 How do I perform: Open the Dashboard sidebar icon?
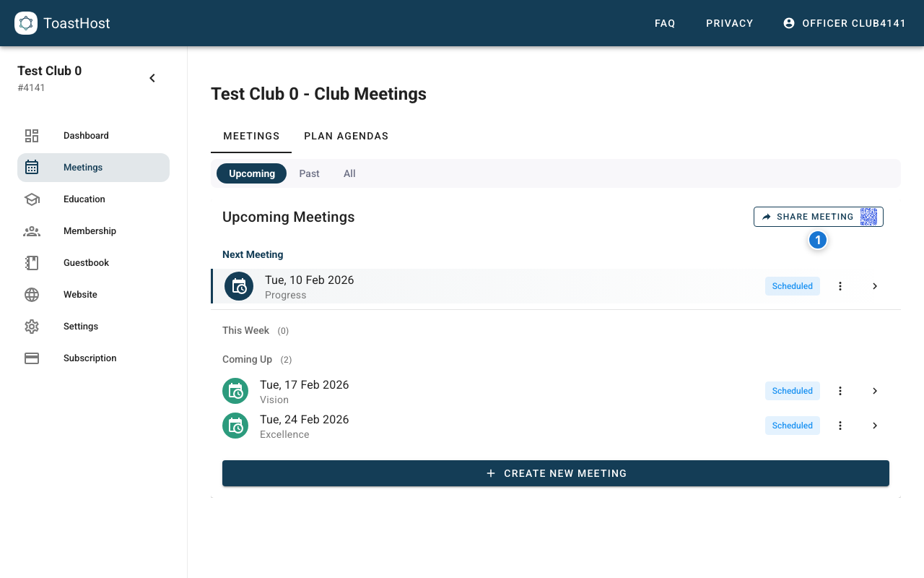click(32, 135)
